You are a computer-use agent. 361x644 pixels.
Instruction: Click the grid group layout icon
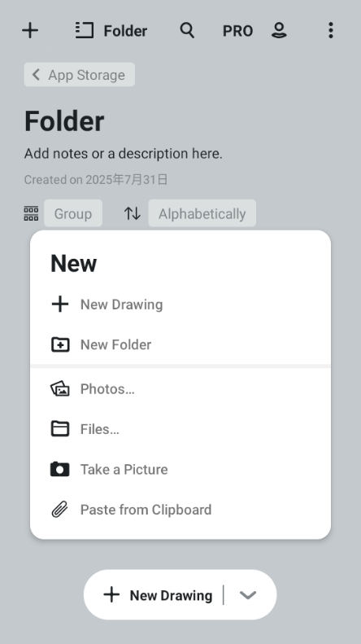point(31,213)
